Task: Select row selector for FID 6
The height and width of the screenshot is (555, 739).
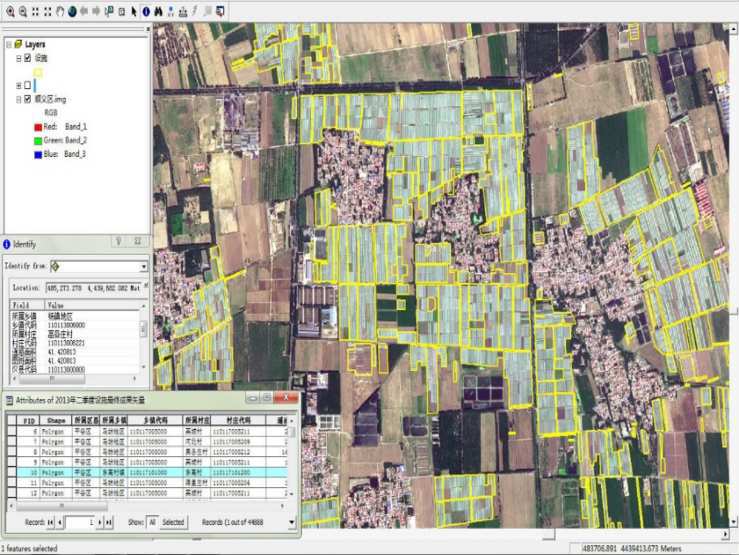Action: 12,432
